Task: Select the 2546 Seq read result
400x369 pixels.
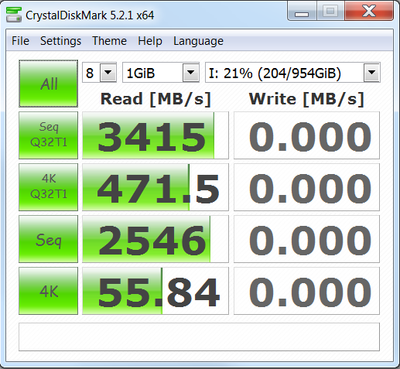Action: point(155,239)
